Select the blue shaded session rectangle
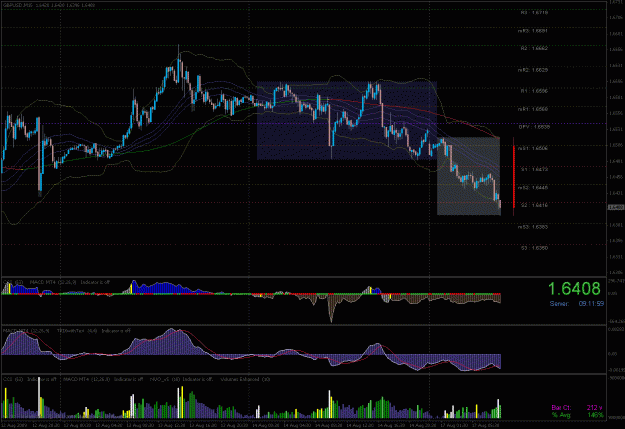 click(347, 120)
